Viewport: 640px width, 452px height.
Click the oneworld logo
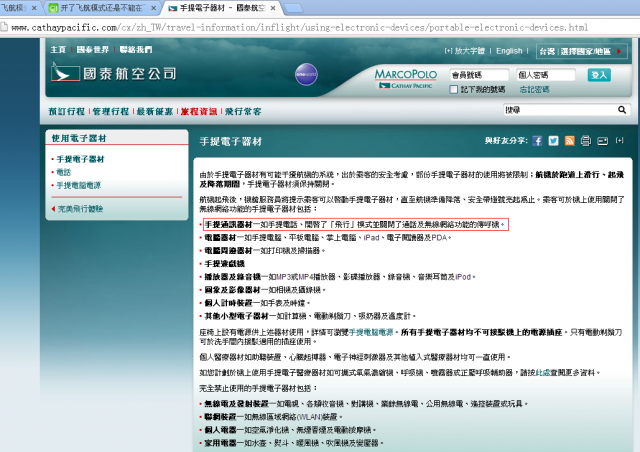tap(306, 74)
